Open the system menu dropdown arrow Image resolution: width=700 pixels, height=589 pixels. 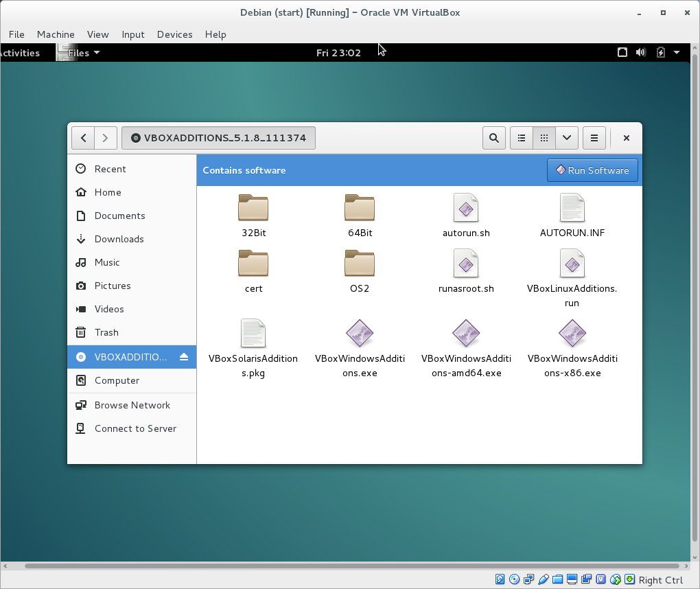677,52
